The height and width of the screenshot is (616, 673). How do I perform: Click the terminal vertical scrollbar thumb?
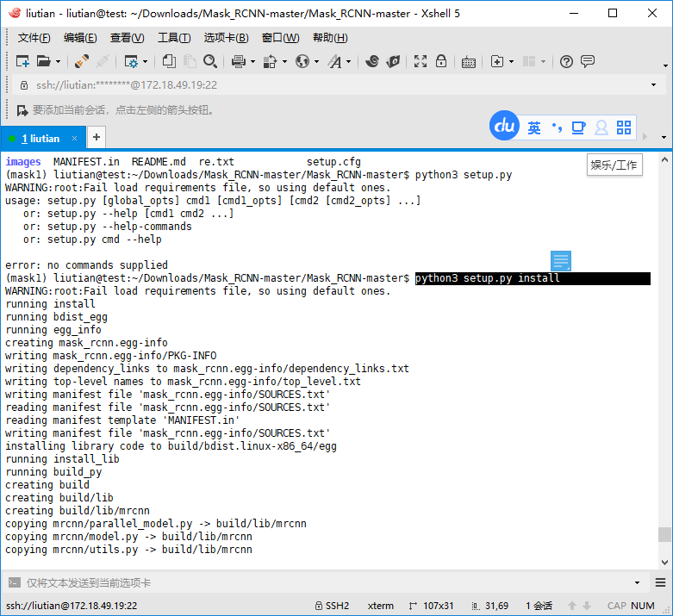tap(664, 534)
